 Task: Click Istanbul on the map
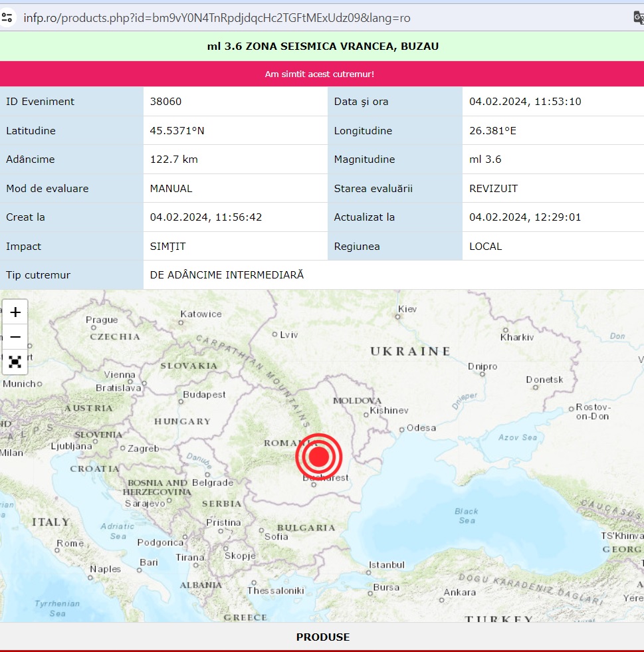tap(386, 565)
